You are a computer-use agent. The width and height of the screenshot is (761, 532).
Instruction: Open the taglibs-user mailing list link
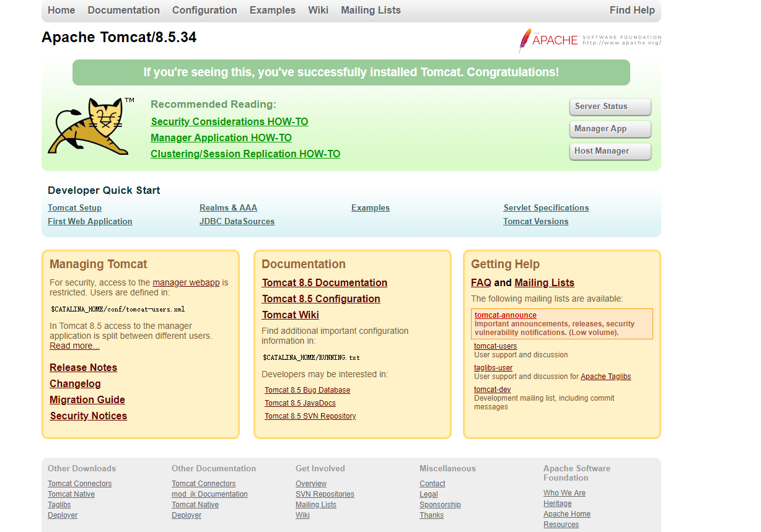tap(493, 368)
